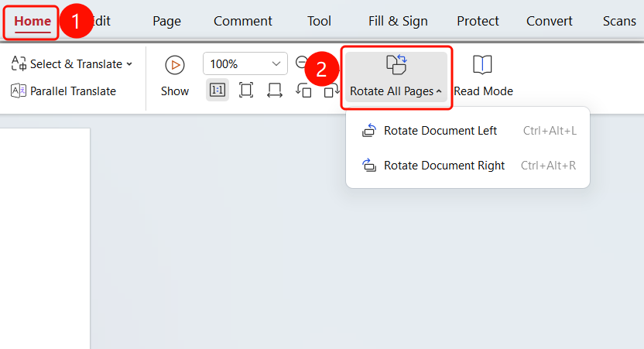This screenshot has height=349, width=644.
Task: Click the Parallel Translate icon
Action: [x=19, y=91]
